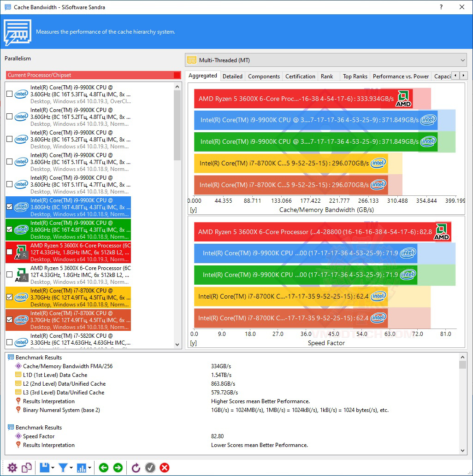The width and height of the screenshot is (473, 476).
Task: Go forward with green right arrow
Action: [x=118, y=468]
